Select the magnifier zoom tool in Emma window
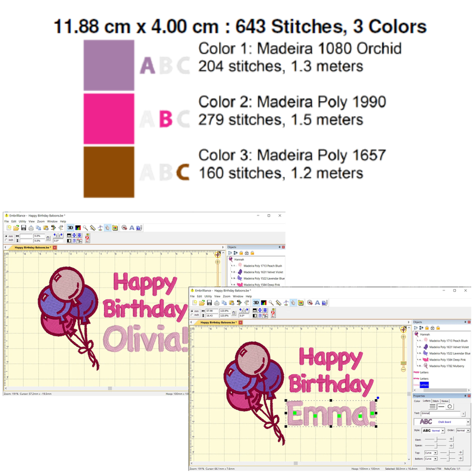Image resolution: width=476 pixels, height=476 pixels. [271, 303]
